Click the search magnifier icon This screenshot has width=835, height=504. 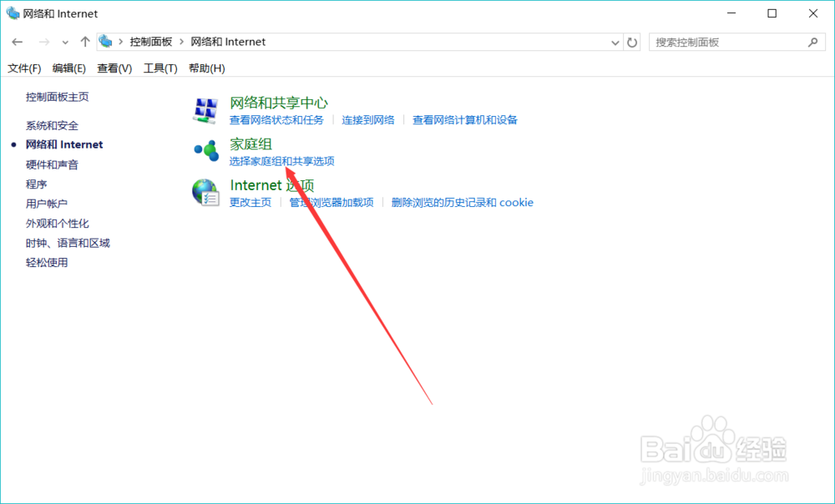pyautogui.click(x=813, y=42)
